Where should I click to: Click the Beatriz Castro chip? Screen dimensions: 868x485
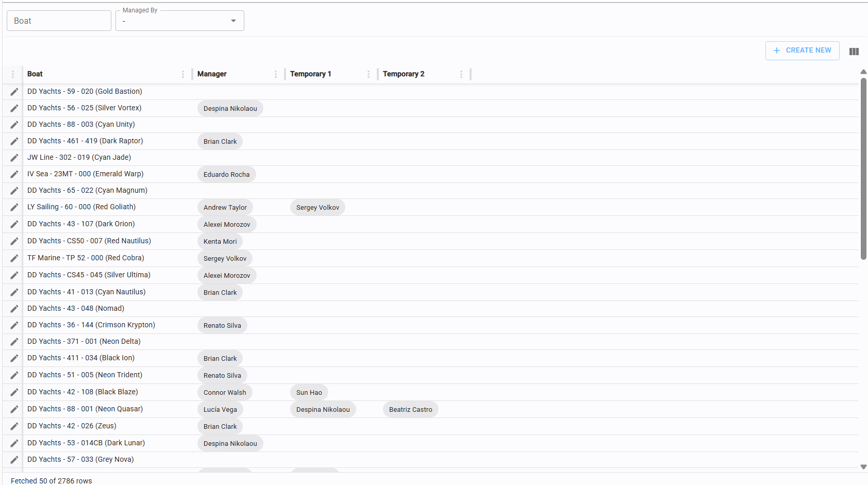pos(410,410)
